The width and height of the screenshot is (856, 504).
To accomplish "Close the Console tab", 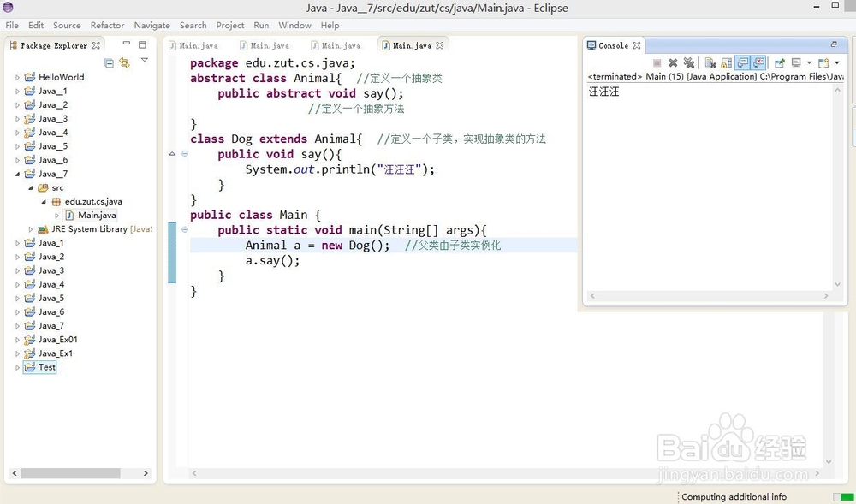I will (x=637, y=45).
